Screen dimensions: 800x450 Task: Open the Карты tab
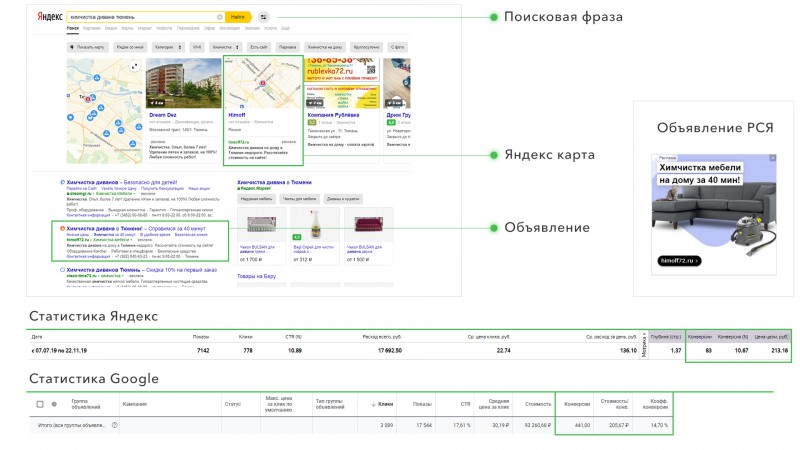pyautogui.click(x=128, y=28)
